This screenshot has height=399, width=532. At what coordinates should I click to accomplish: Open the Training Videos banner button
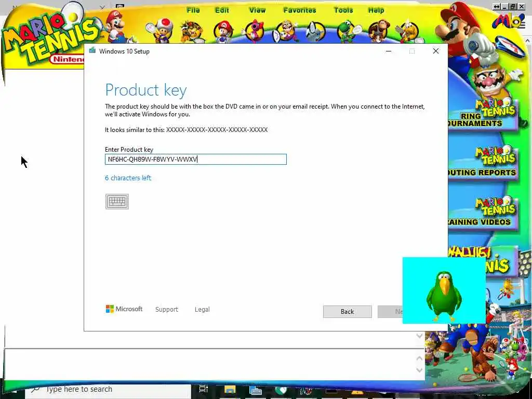483,212
